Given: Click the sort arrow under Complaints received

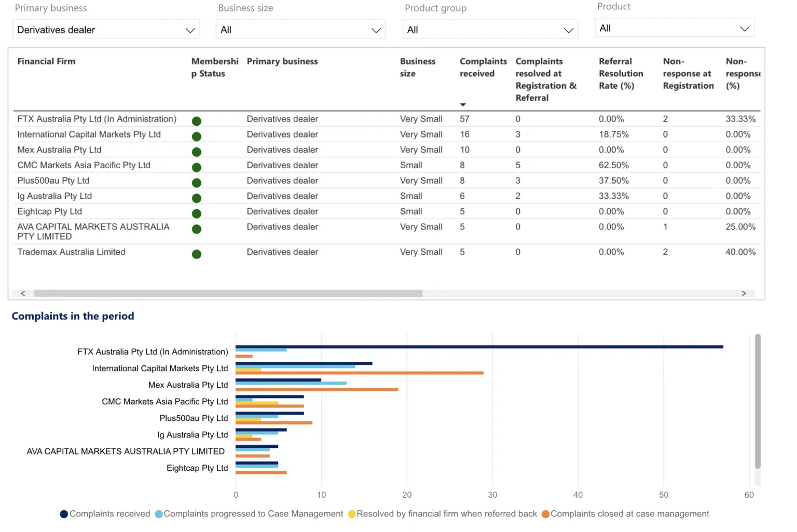Looking at the screenshot, I should (x=463, y=105).
